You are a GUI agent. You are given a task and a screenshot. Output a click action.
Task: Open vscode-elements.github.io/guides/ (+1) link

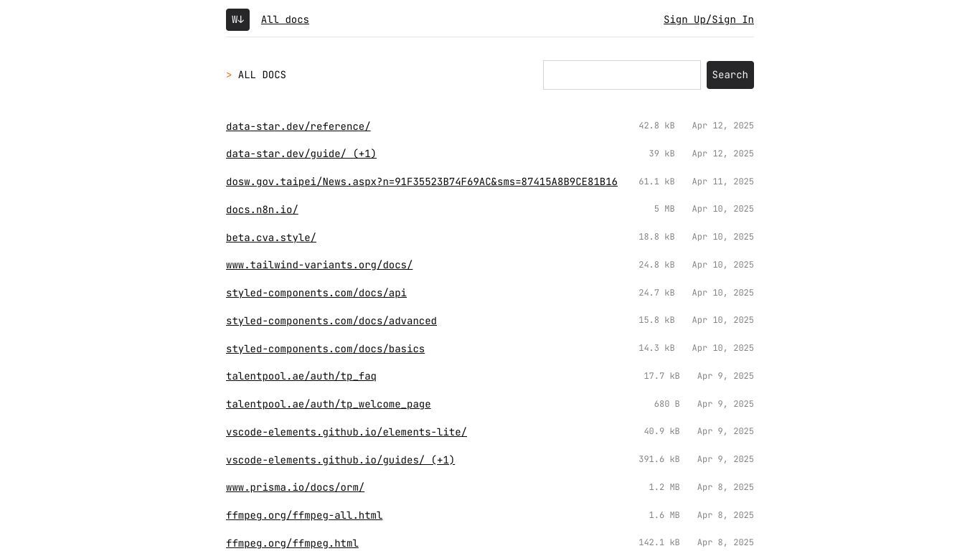tap(340, 461)
